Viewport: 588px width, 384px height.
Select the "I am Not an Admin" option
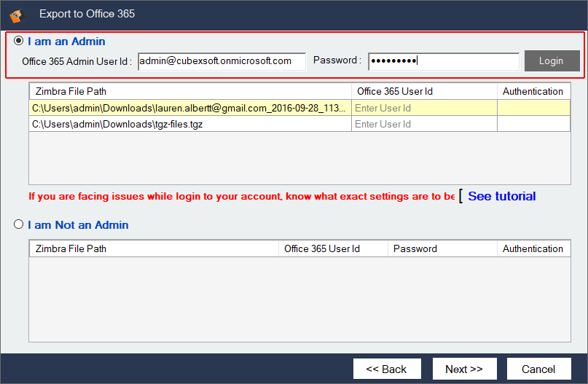19,225
